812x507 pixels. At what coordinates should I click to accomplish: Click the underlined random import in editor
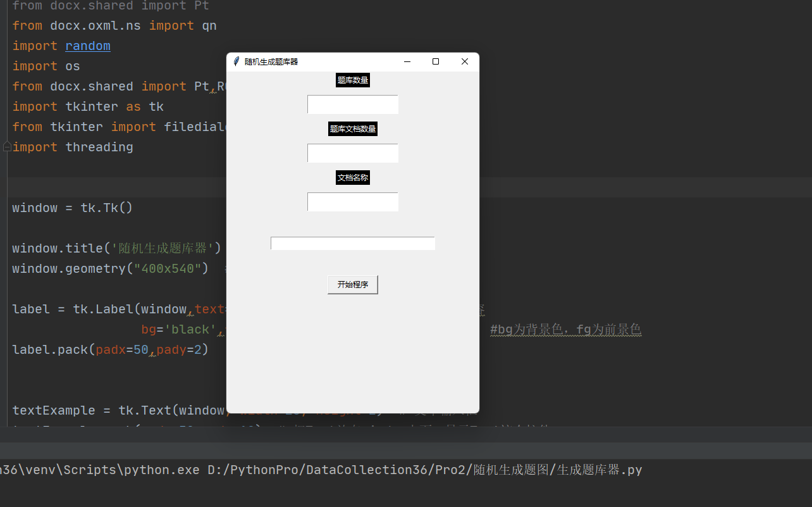coord(88,46)
